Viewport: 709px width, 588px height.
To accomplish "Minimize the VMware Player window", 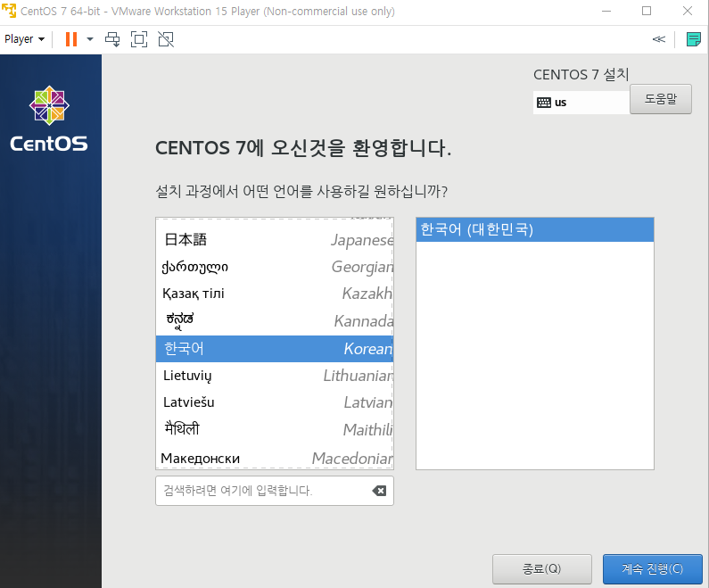I will (x=606, y=11).
